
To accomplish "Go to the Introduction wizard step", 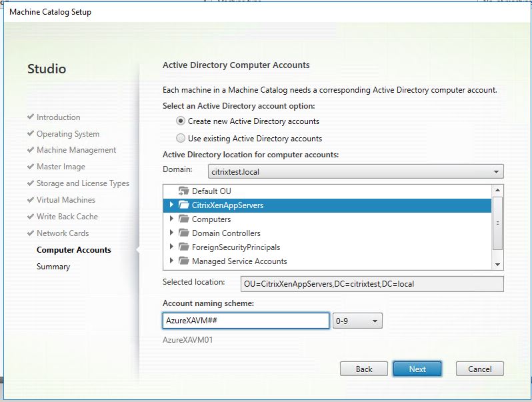I will coord(58,117).
